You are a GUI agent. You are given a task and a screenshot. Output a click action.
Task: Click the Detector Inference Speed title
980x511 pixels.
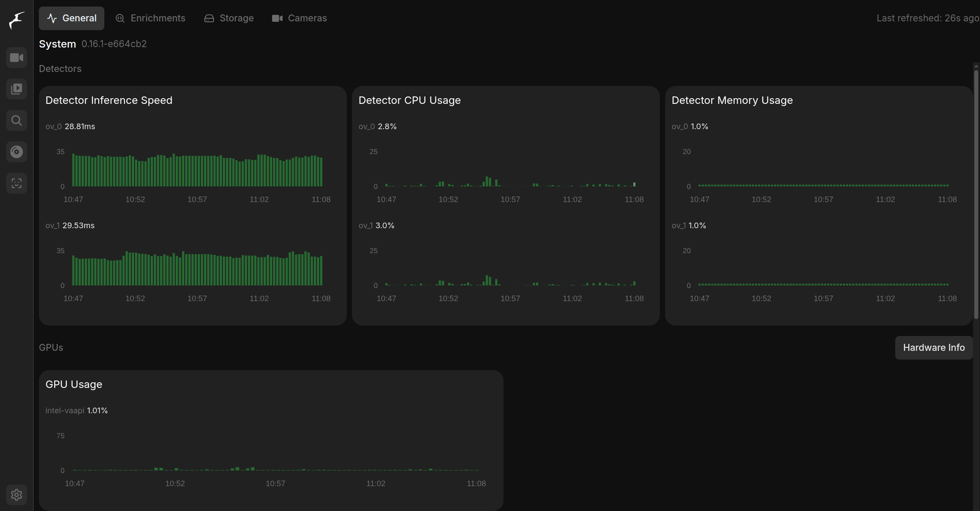(109, 100)
